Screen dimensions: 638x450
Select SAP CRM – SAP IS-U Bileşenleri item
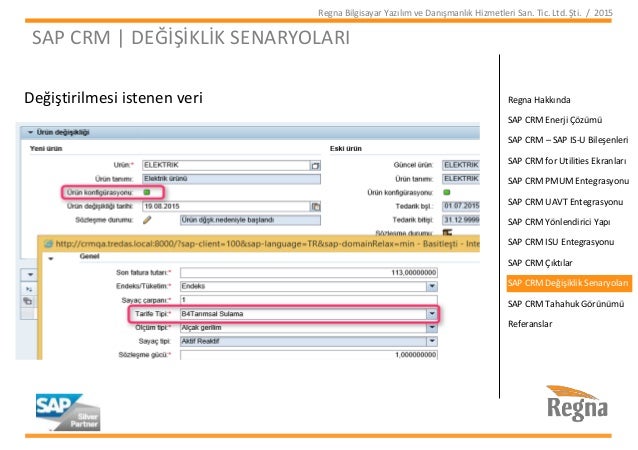click(568, 140)
